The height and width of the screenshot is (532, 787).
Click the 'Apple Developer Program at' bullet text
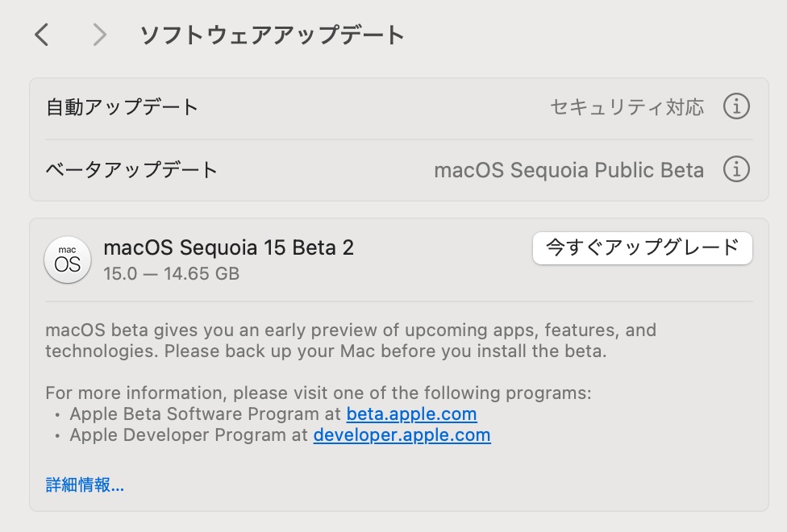189,435
